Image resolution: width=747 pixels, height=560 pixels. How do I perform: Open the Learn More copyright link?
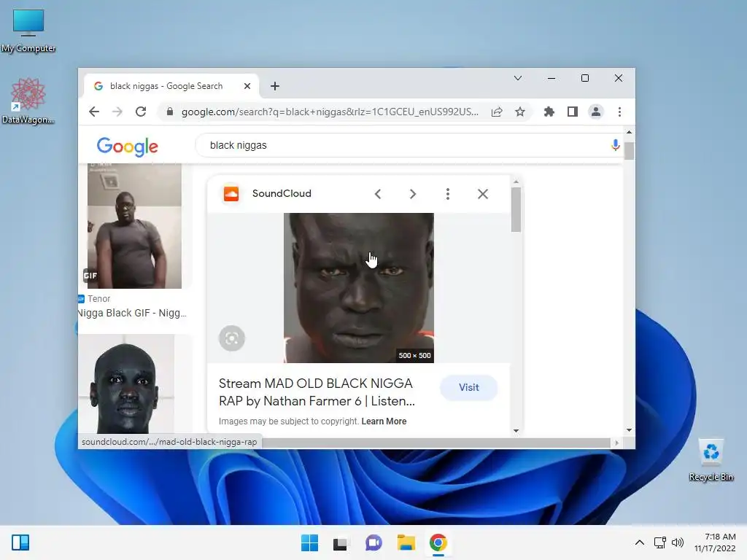pyautogui.click(x=384, y=421)
